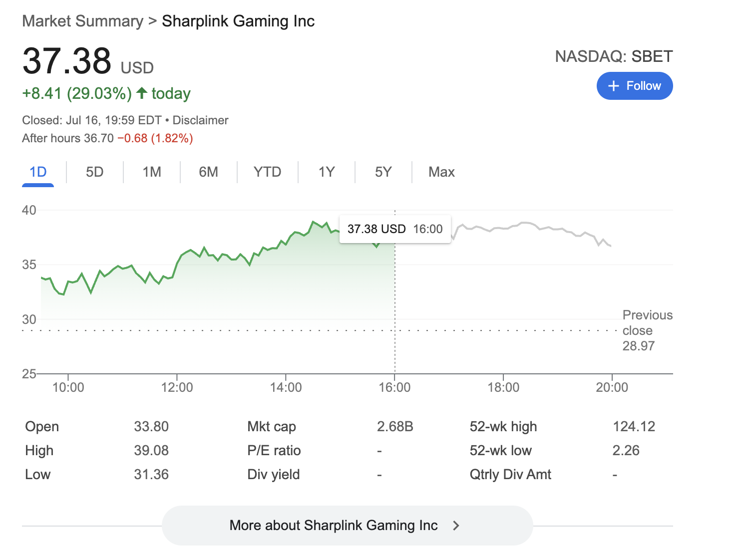This screenshot has height=560, width=742.
Task: Click the plus icon on Follow button
Action: (614, 86)
